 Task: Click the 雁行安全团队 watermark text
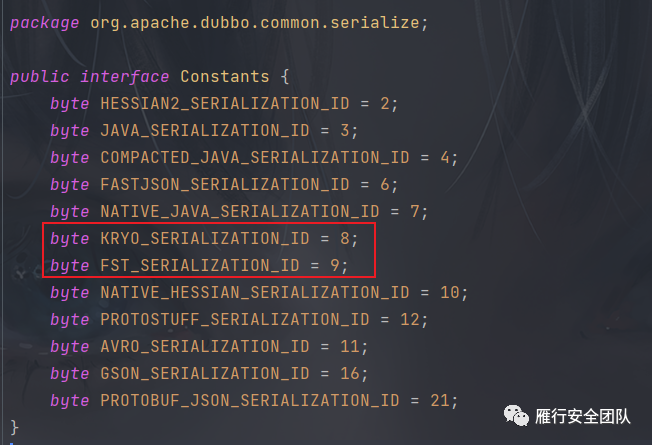(x=583, y=416)
